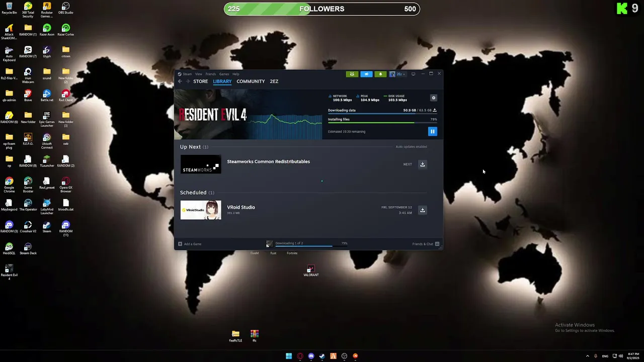Open Steam download settings gear
Image resolution: width=644 pixels, height=362 pixels.
434,98
